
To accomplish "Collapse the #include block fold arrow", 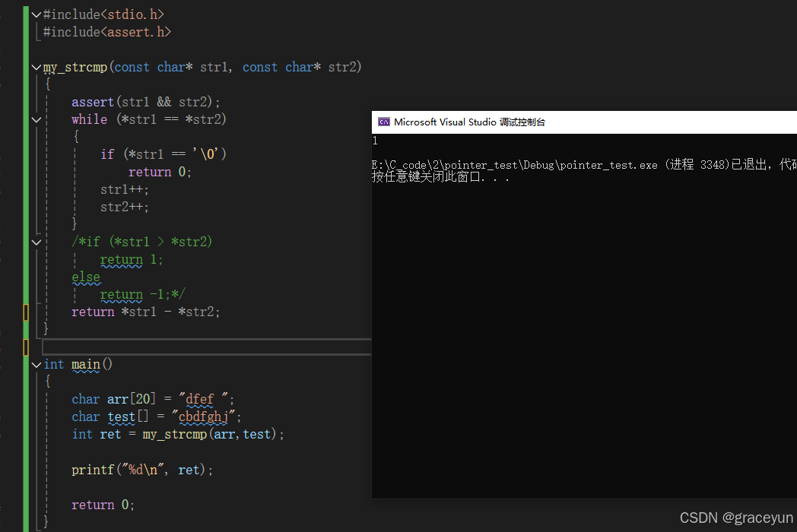I will (x=36, y=14).
